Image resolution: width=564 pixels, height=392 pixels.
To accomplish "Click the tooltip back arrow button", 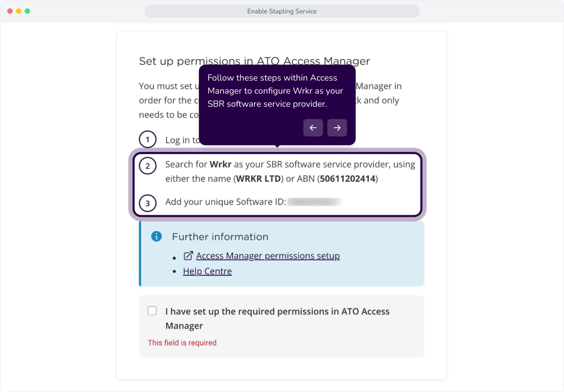I will pos(313,128).
